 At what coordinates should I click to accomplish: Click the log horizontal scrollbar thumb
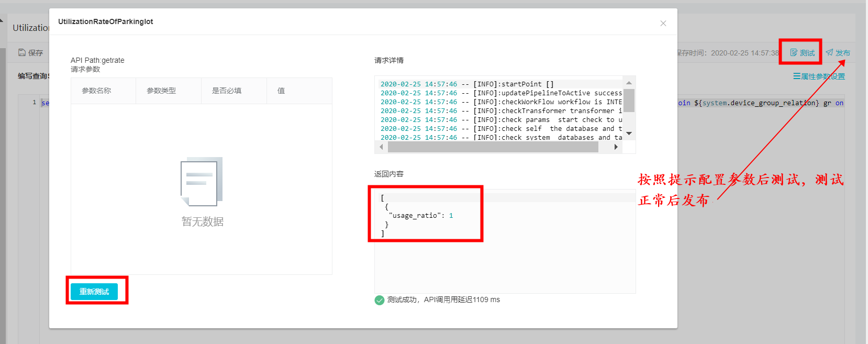[x=493, y=147]
